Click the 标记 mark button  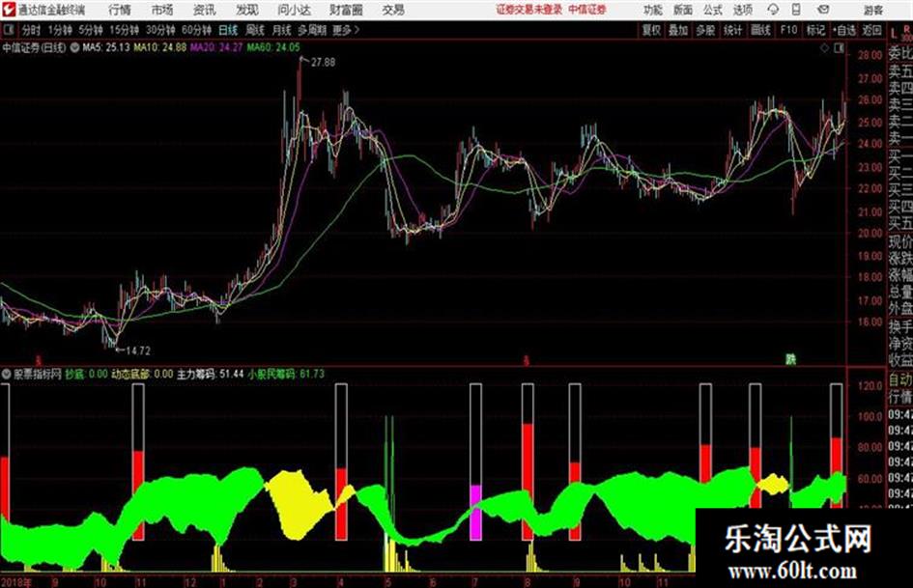click(x=815, y=30)
